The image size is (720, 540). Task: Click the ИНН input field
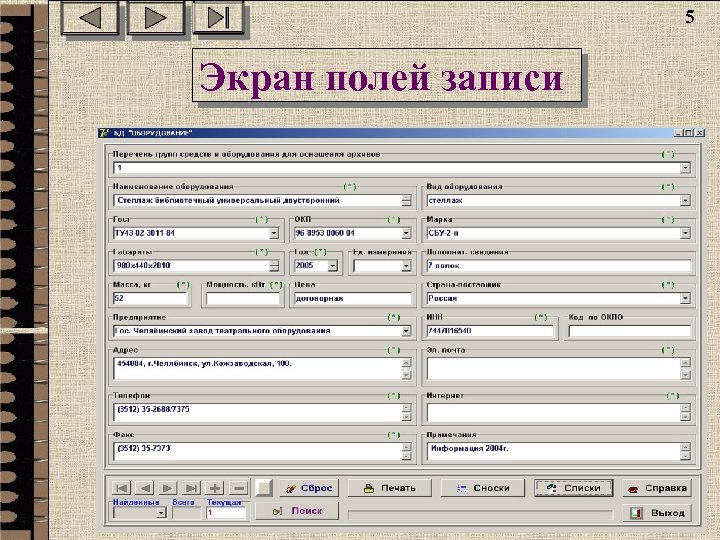pyautogui.click(x=490, y=331)
